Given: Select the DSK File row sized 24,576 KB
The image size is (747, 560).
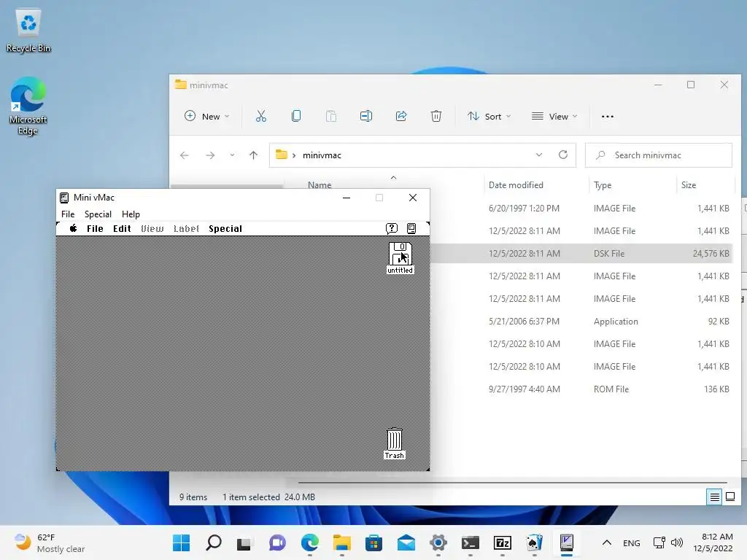Looking at the screenshot, I should 581,253.
